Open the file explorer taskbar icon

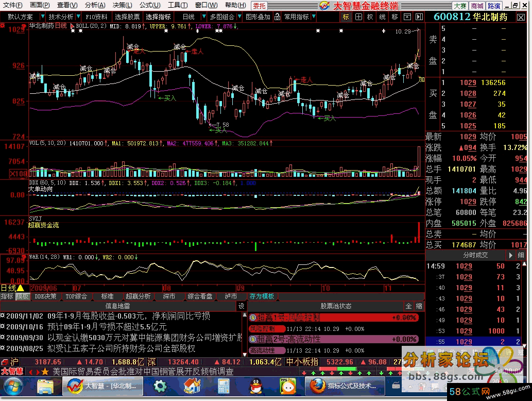point(45,387)
